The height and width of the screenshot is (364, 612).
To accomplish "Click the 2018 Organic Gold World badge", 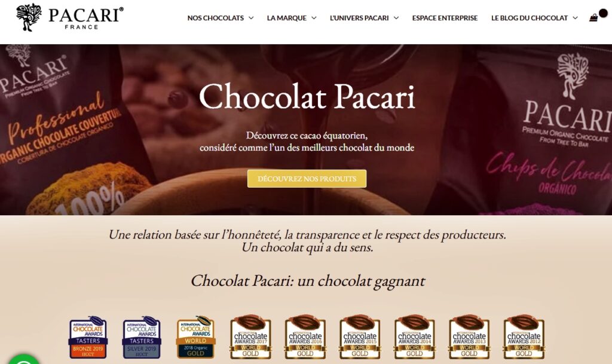I will pyautogui.click(x=195, y=337).
